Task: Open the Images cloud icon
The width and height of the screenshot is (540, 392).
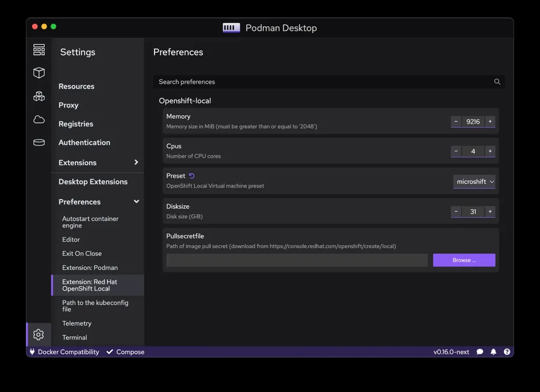Action: pyautogui.click(x=39, y=120)
